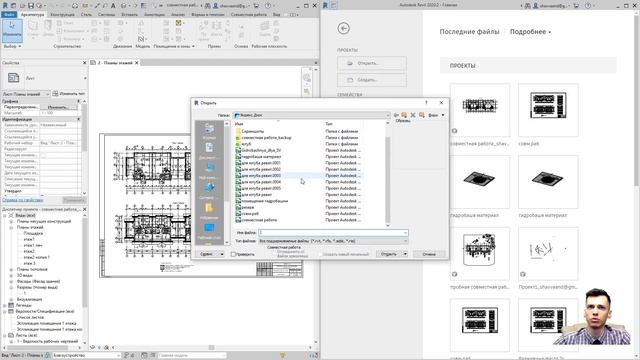Click the Имя файла input field
The width and height of the screenshot is (640, 360).
[333, 233]
